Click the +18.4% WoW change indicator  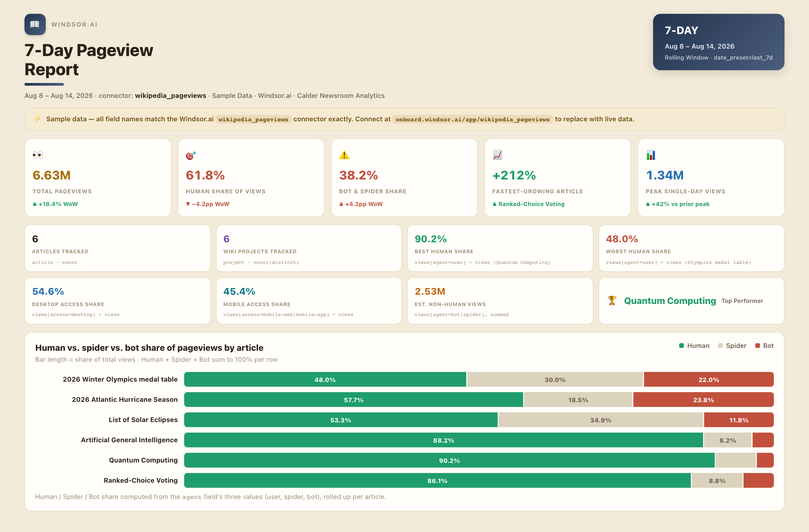point(55,204)
